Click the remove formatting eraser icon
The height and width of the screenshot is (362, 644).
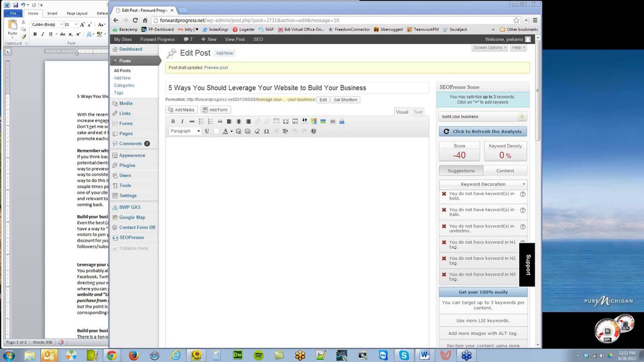click(x=257, y=131)
